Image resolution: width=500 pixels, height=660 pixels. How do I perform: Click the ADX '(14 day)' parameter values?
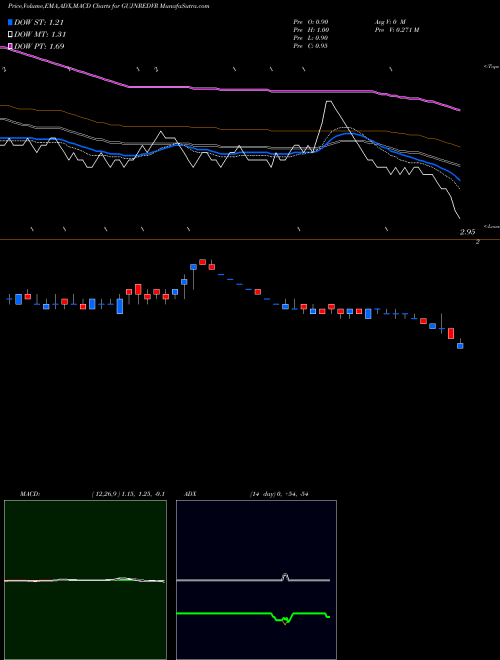[x=279, y=494]
